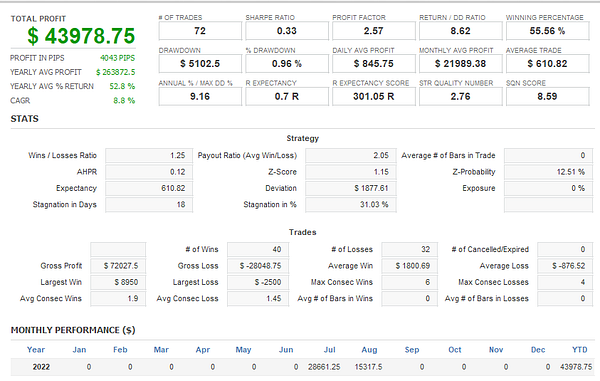Screen dimensions: 600x381
Task: Select the MONTHLY PERFORMANCE ($) heading
Action: (73, 331)
